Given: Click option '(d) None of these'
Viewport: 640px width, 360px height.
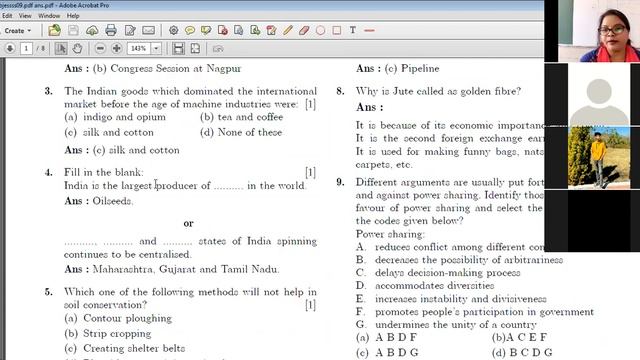Looking at the screenshot, I should point(241,132).
